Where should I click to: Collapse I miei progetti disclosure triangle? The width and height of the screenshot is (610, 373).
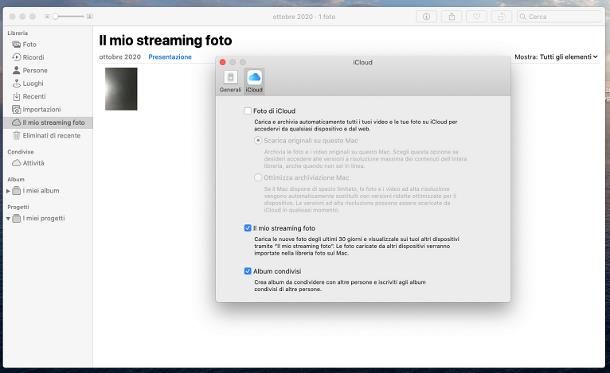coord(8,219)
